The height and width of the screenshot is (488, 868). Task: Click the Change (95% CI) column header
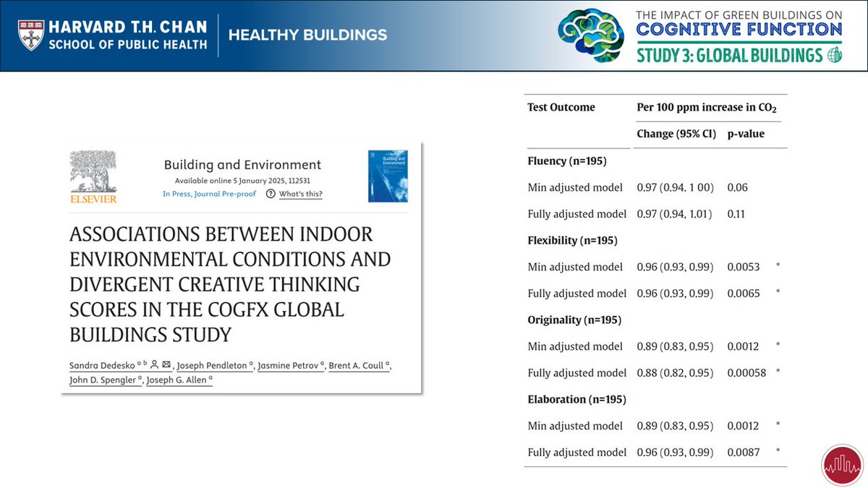pyautogui.click(x=675, y=134)
